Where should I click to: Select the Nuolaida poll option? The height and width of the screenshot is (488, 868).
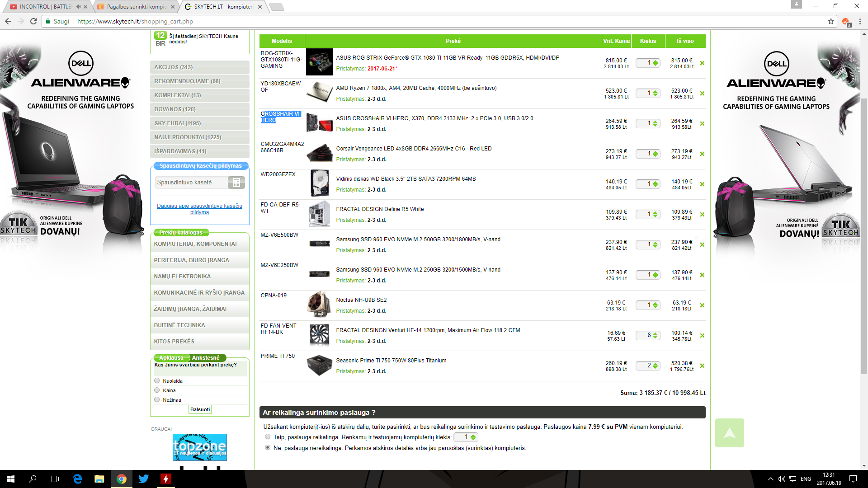[x=157, y=381]
